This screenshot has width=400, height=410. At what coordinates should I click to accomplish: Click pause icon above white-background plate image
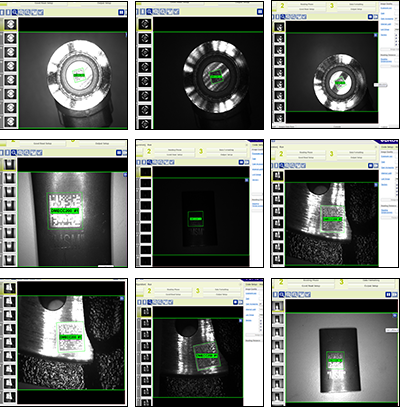tap(388, 295)
